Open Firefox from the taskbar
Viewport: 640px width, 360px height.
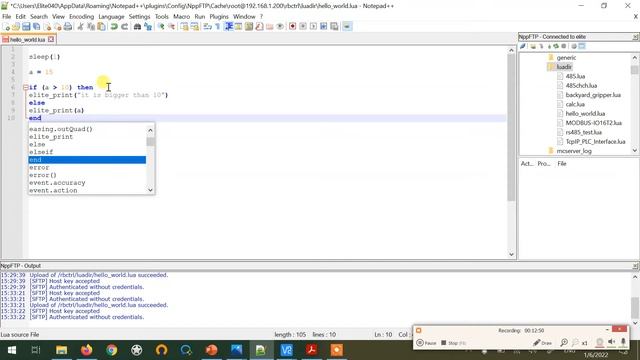click(87, 350)
